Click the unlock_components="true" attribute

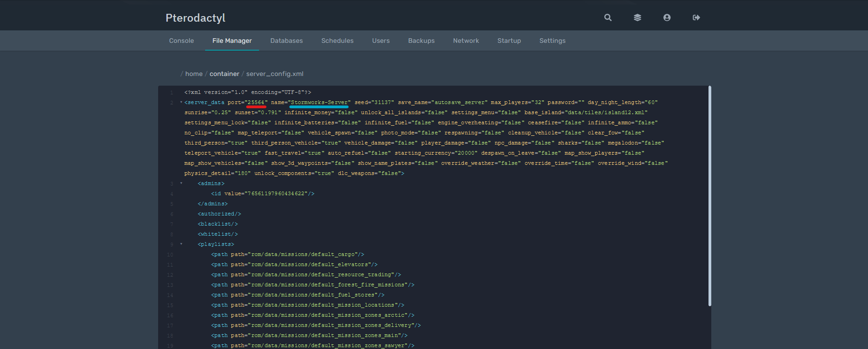[295, 173]
